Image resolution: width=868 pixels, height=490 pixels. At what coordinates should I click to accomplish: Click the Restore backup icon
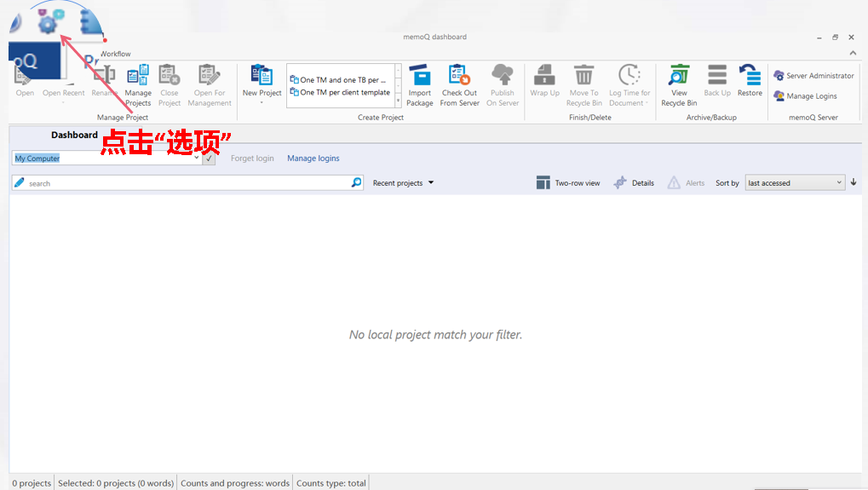(750, 82)
